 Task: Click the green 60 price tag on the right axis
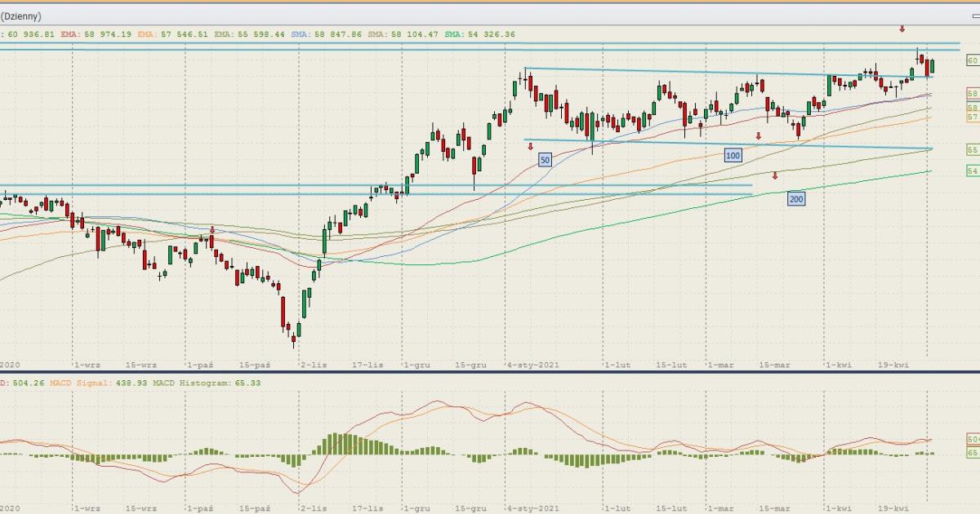pos(973,60)
